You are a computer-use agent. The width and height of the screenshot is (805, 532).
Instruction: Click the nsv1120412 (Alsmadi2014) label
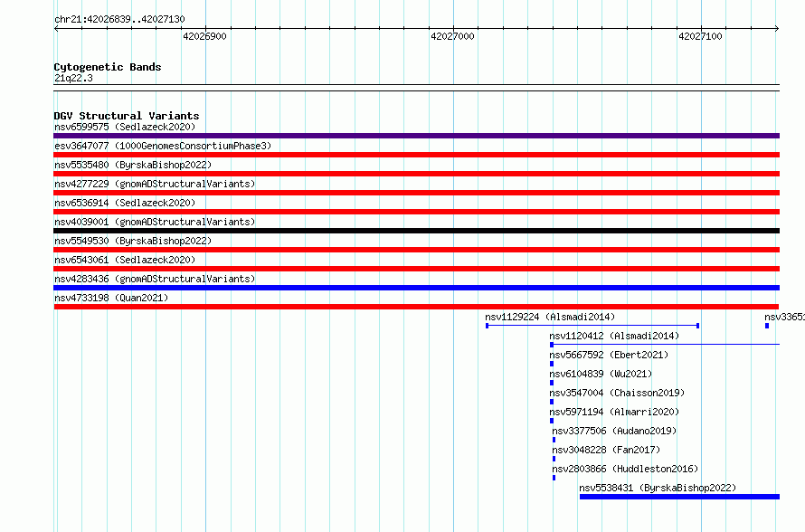614,336
